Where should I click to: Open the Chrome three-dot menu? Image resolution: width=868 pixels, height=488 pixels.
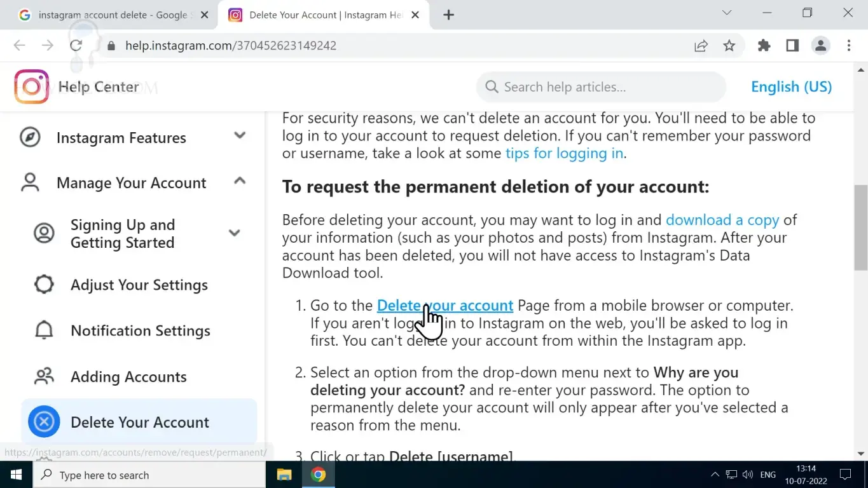click(849, 45)
